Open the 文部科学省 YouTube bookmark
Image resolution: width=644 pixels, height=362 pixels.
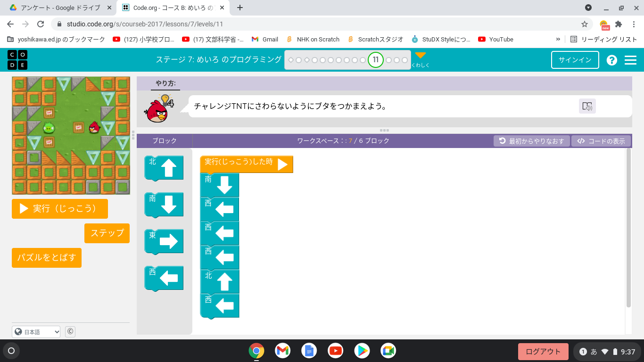213,39
